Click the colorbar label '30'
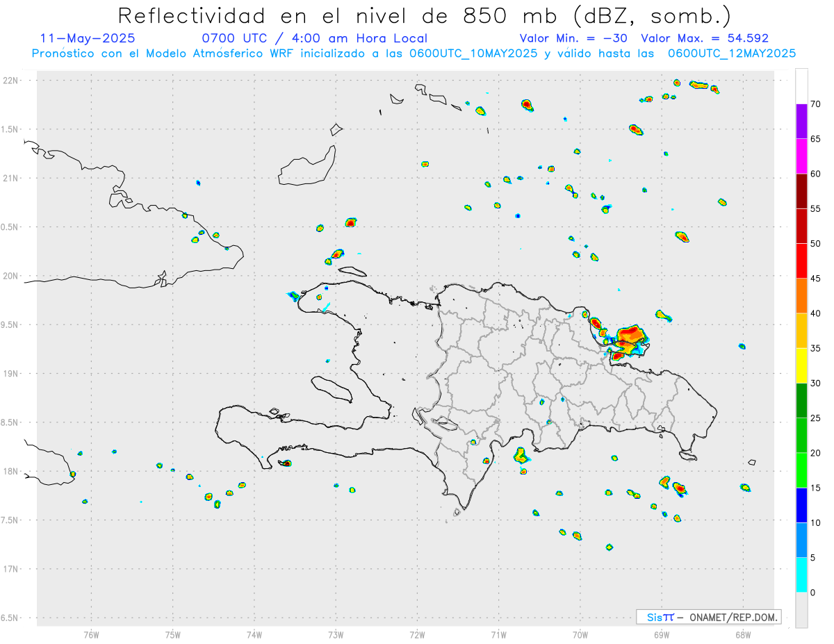The width and height of the screenshot is (834, 644). click(x=815, y=383)
